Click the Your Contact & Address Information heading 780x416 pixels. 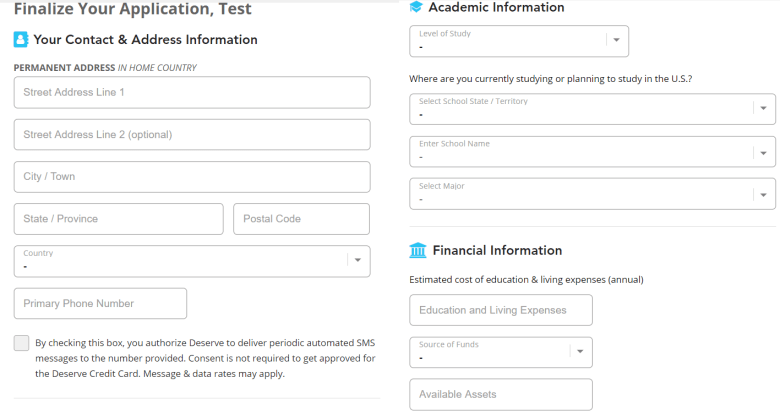click(145, 39)
